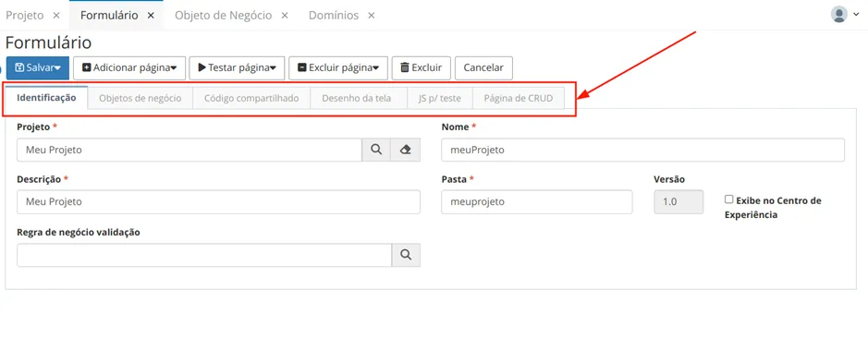Image resolution: width=868 pixels, height=338 pixels.
Task: Close the Domínios tab
Action: (x=371, y=16)
